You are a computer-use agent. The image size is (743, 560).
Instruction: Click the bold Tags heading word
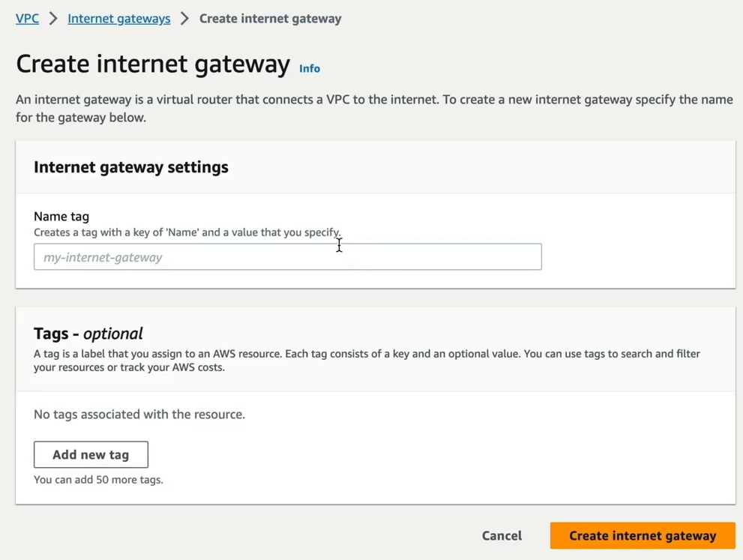tap(51, 334)
